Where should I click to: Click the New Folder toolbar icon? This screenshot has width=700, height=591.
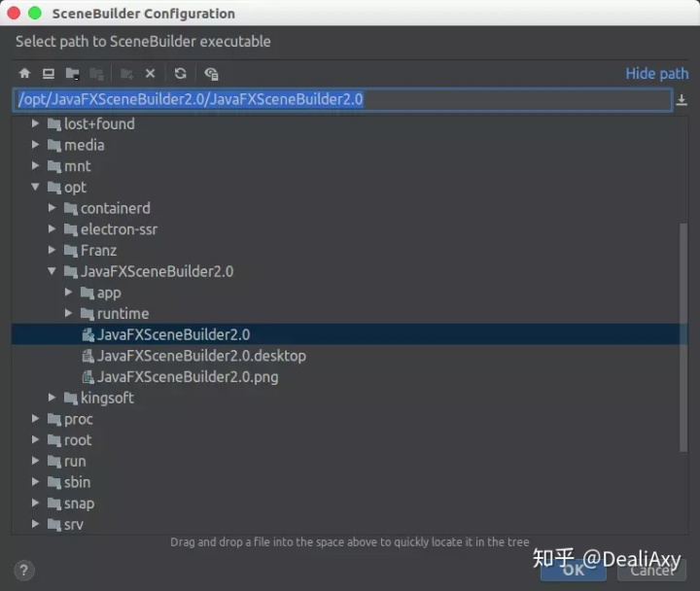pyautogui.click(x=126, y=74)
